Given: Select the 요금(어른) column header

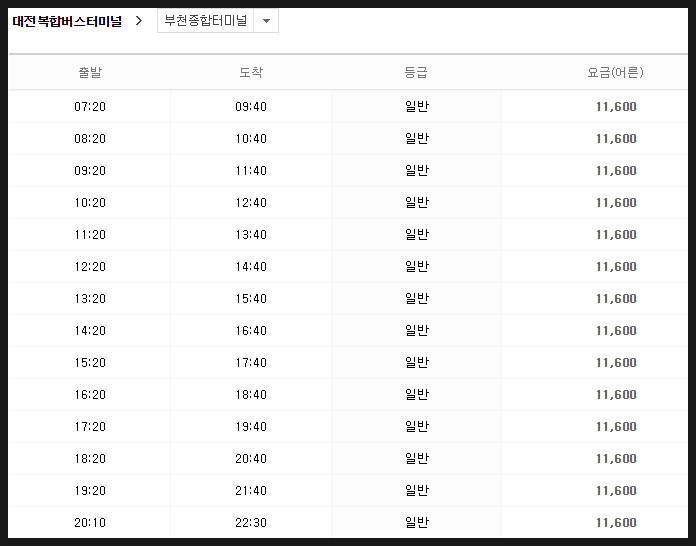Looking at the screenshot, I should tap(615, 72).
